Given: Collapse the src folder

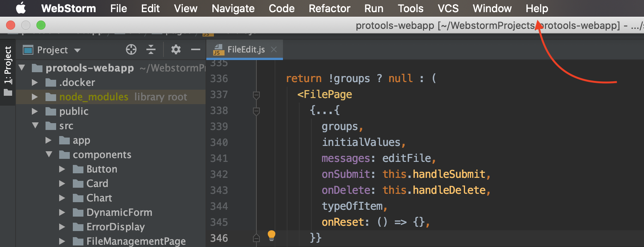Looking at the screenshot, I should 35,125.
